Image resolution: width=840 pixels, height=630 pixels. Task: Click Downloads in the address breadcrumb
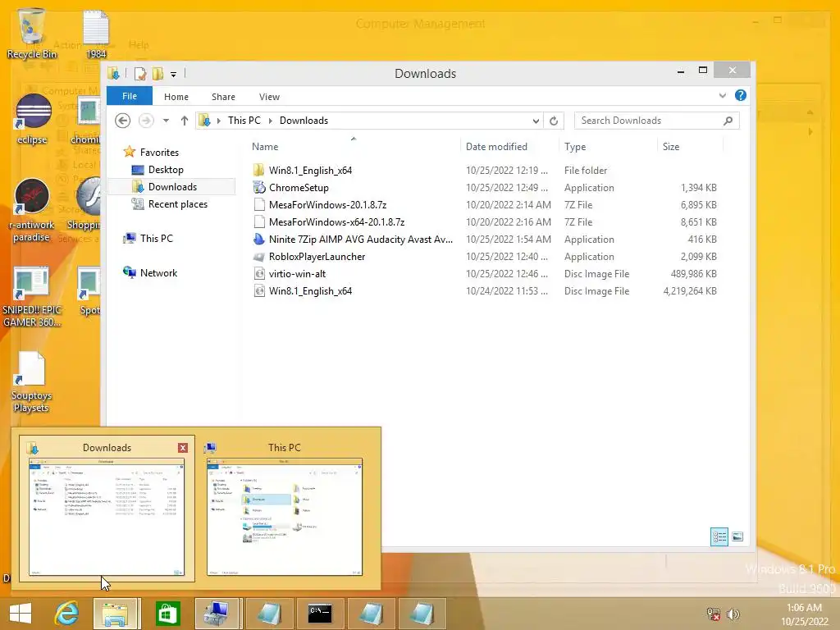304,121
